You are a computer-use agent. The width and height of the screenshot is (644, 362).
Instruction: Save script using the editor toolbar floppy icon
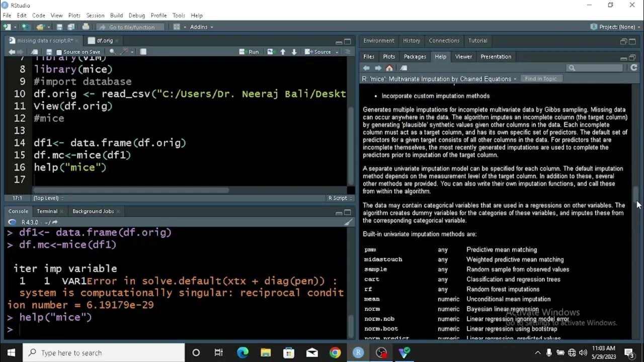click(49, 52)
